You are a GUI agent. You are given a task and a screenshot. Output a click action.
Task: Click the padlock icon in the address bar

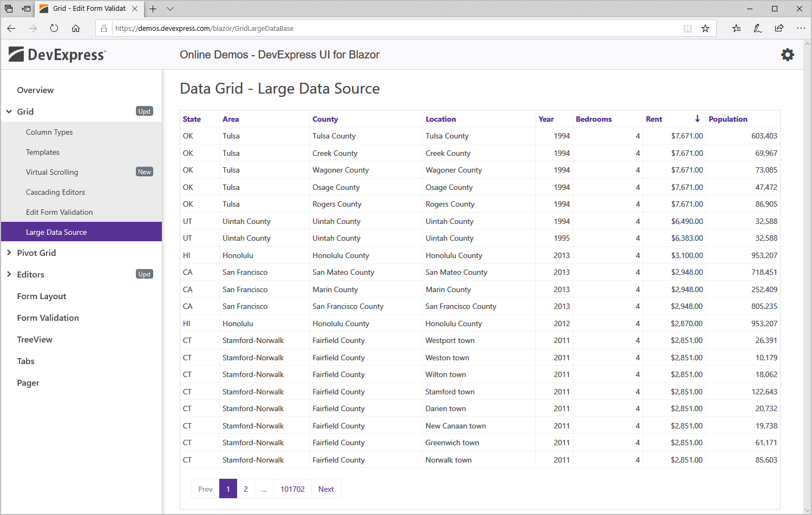[103, 28]
